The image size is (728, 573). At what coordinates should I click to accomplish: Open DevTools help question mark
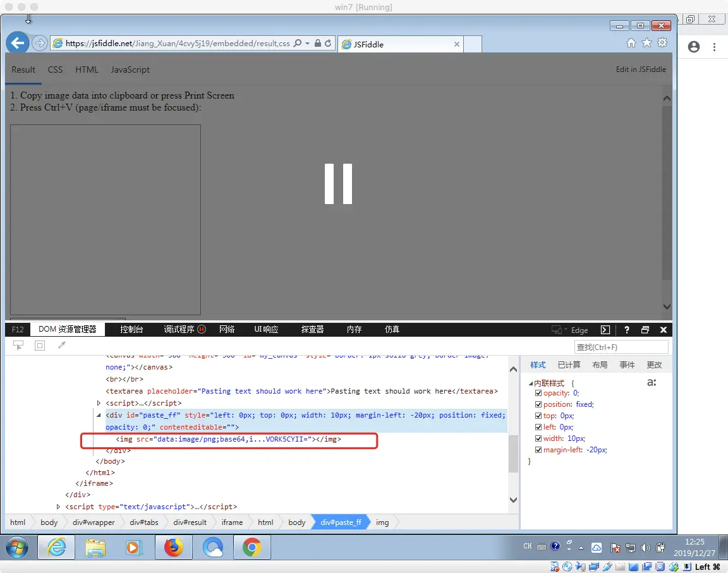pos(627,329)
